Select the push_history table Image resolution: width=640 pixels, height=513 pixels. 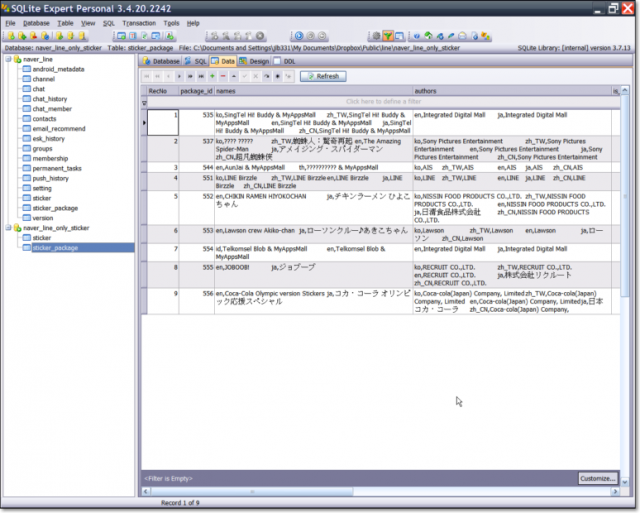[51, 178]
